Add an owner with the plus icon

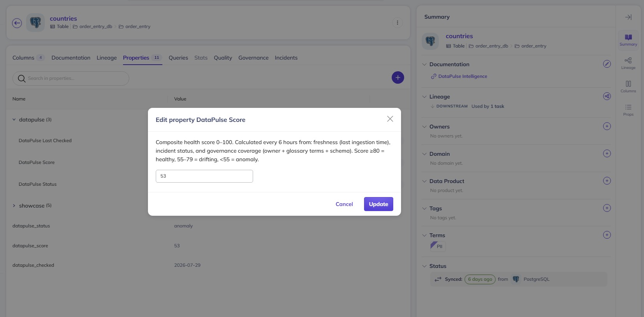[x=607, y=126]
